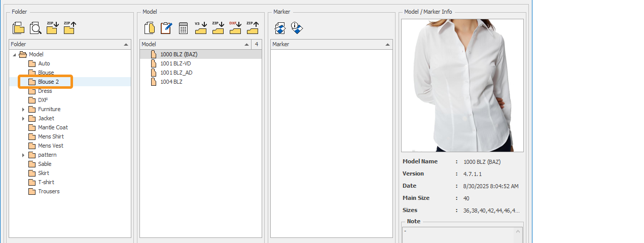Click the DXF import icon
Viewport: 644px width, 243px height.
(235, 28)
